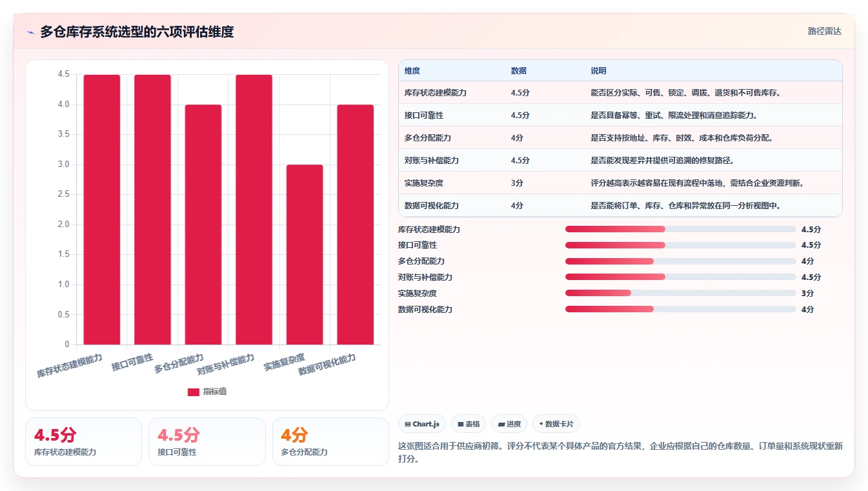Click the 对账与补偿能力 label in the progress list
Image resolution: width=868 pixels, height=491 pixels.
(x=425, y=277)
